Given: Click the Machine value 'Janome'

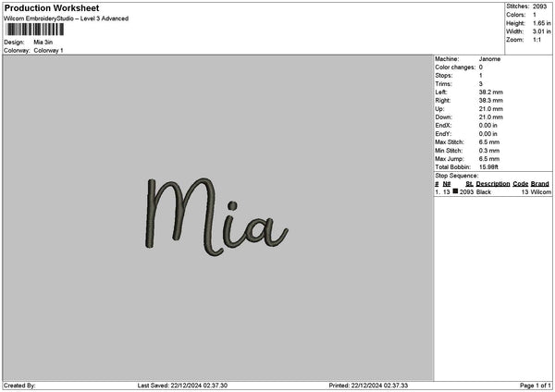Looking at the screenshot, I should [x=489, y=59].
